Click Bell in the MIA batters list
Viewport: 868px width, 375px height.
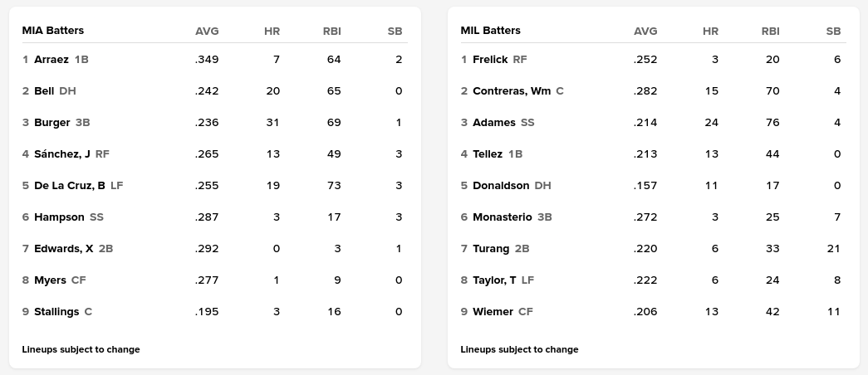click(x=44, y=91)
